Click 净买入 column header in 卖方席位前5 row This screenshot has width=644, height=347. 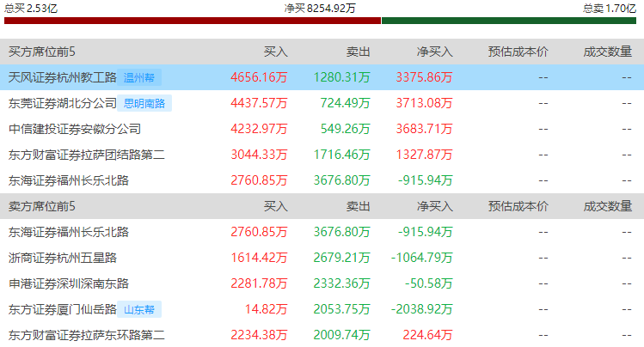(x=434, y=206)
